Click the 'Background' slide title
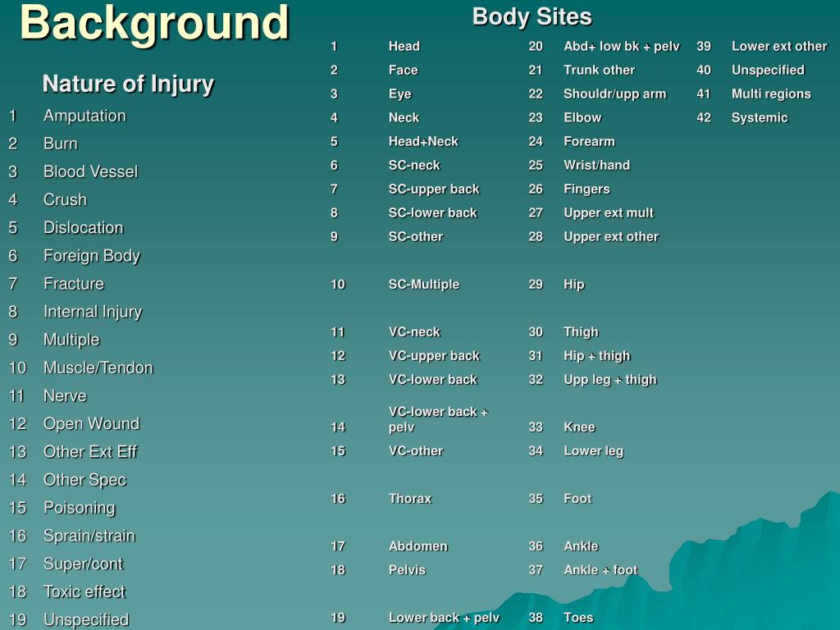This screenshot has height=630, width=840. (154, 23)
